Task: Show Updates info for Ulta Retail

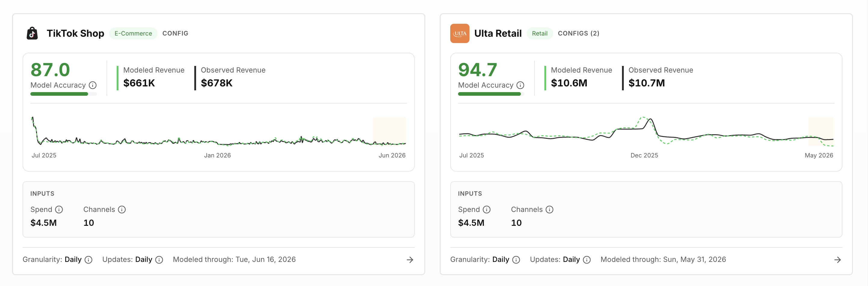Action: click(x=587, y=260)
